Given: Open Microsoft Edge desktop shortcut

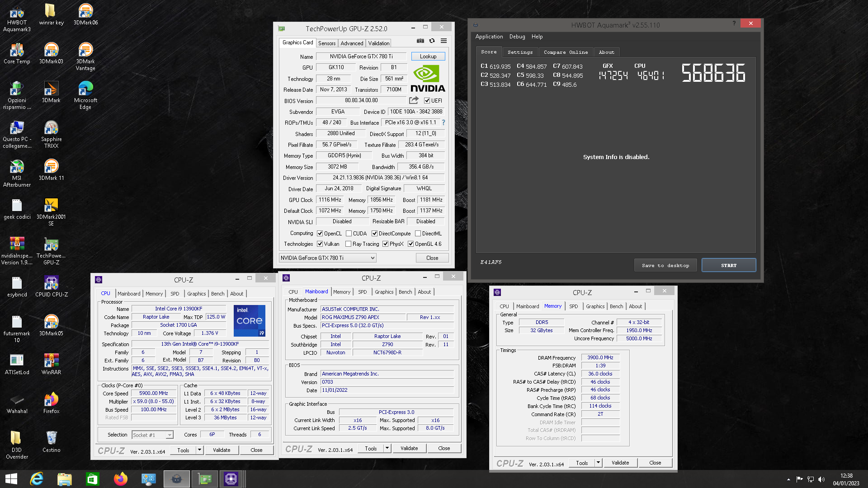Looking at the screenshot, I should [85, 96].
